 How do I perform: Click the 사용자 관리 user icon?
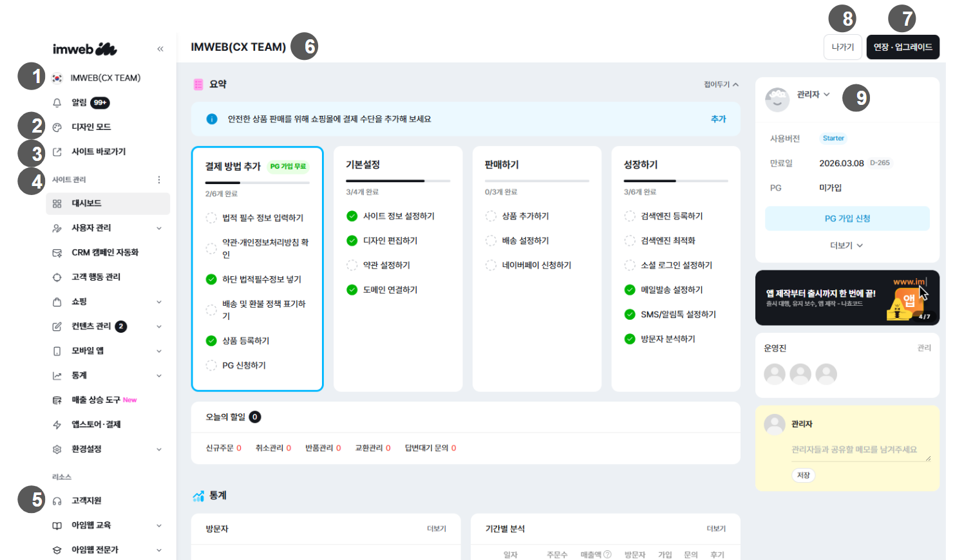pos(57,228)
